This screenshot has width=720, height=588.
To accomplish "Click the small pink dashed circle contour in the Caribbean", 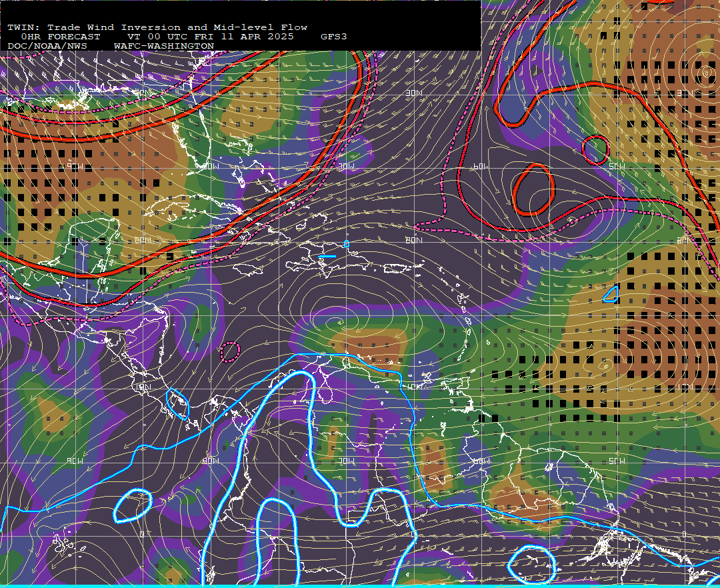I will (230, 352).
